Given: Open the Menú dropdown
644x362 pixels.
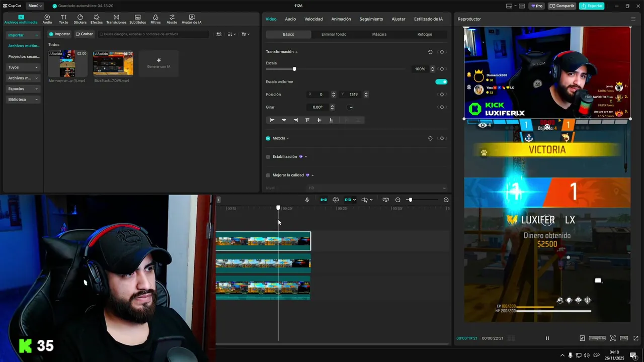Looking at the screenshot, I should click(34, 6).
